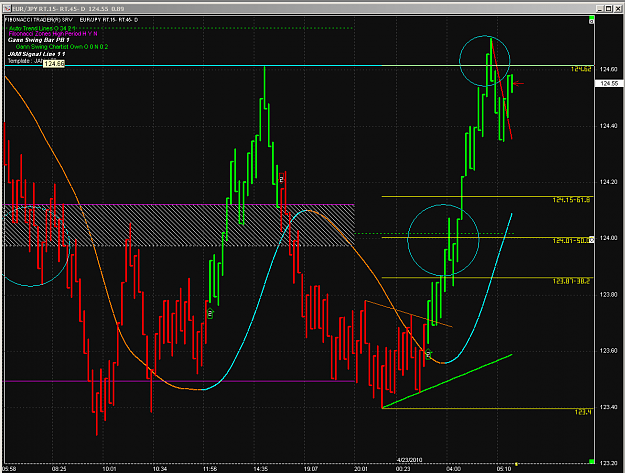Click the green Gann swing marker near 123.60 low
The image size is (625, 473).
click(x=428, y=353)
